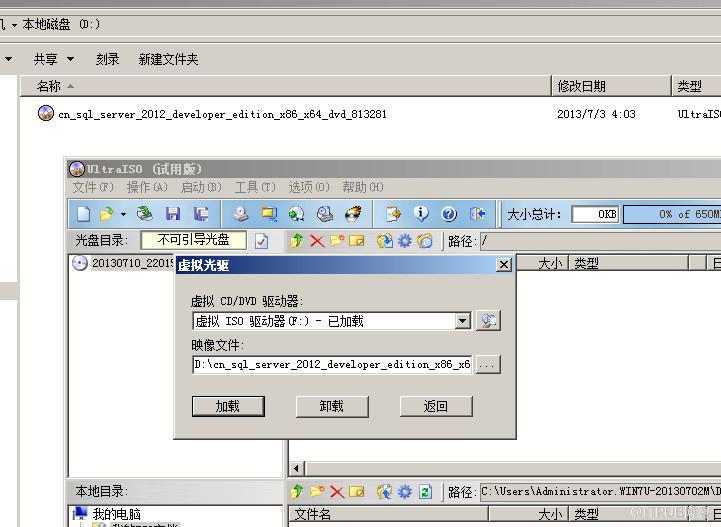
Task: Click the 大小 column header in disc list
Action: [544, 263]
